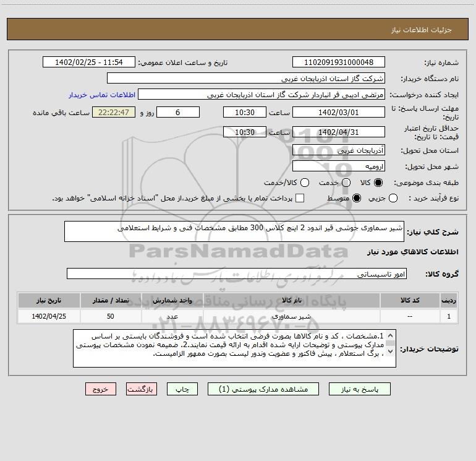Click the response deadline date 1402/03/01

pos(339,112)
